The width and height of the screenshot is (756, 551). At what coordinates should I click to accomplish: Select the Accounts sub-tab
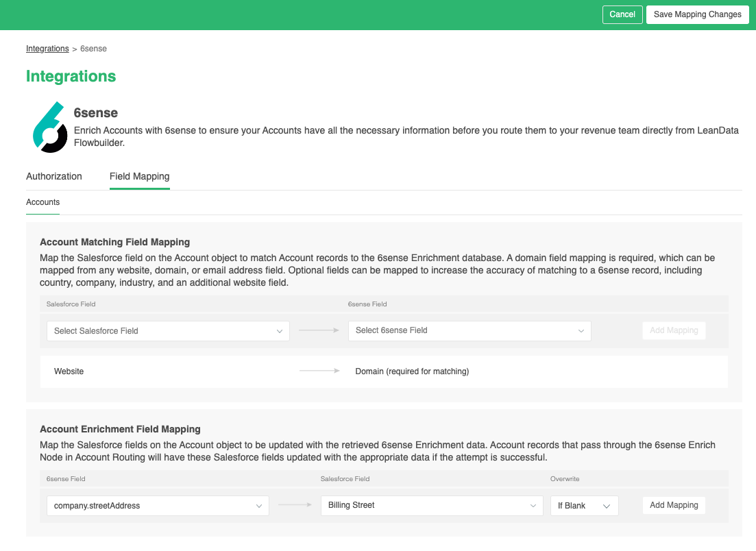tap(43, 202)
